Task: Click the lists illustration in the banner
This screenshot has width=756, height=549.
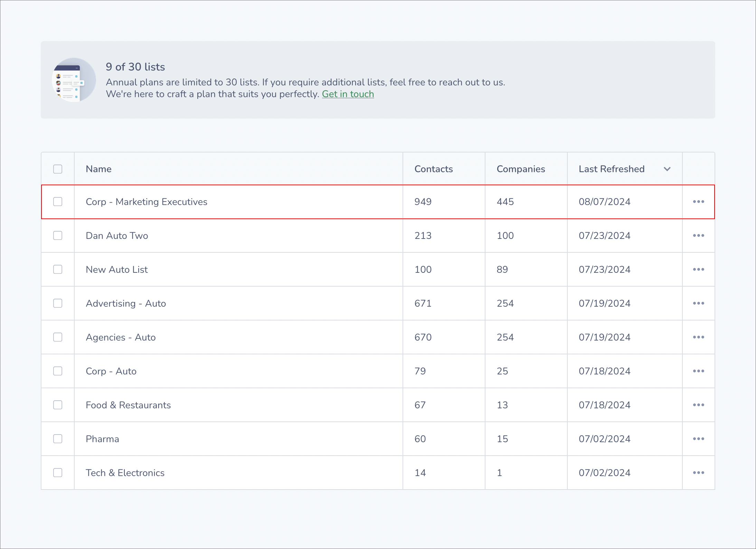Action: point(74,80)
